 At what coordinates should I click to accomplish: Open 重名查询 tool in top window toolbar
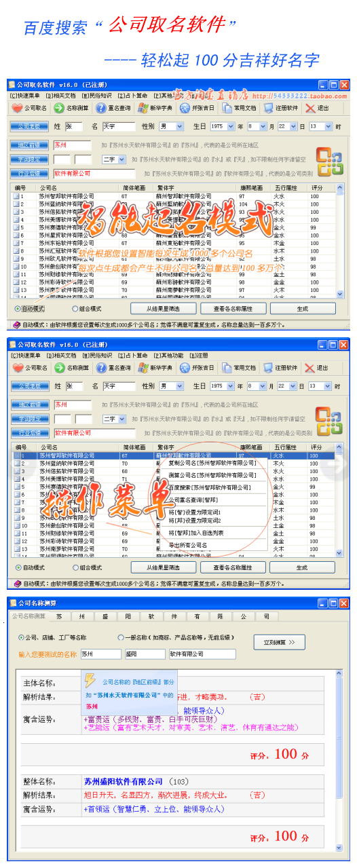113,108
